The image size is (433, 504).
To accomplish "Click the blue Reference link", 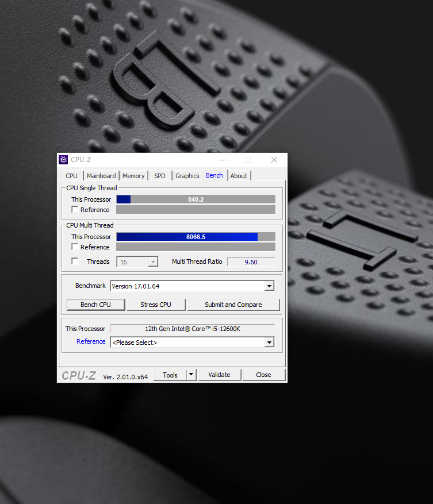I will 91,341.
